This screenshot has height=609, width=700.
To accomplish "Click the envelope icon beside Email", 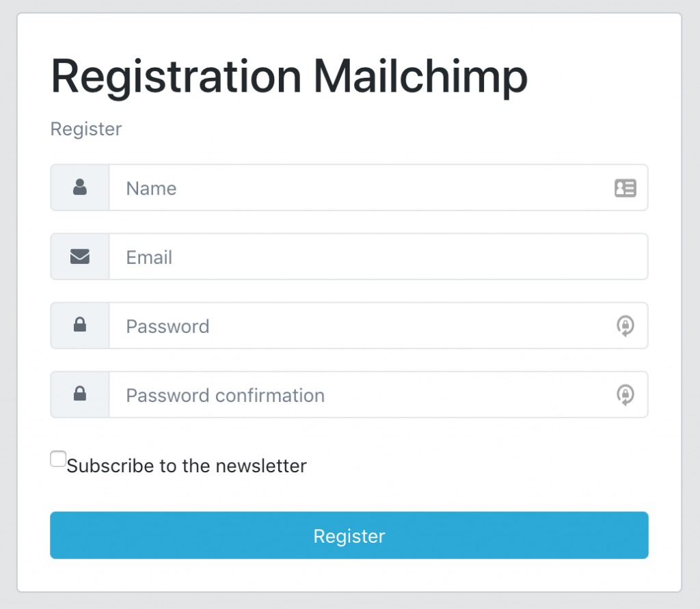I will point(80,256).
